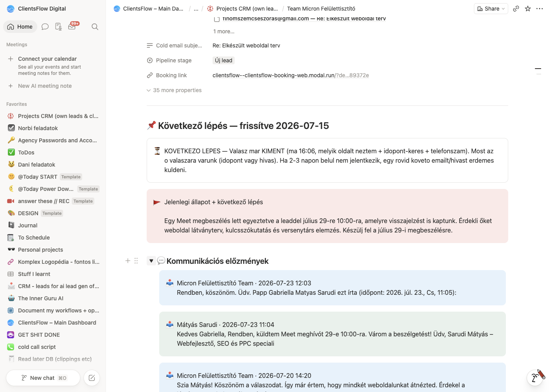549x392 pixels.
Task: Click the Cold email subject field value
Action: coord(246,45)
